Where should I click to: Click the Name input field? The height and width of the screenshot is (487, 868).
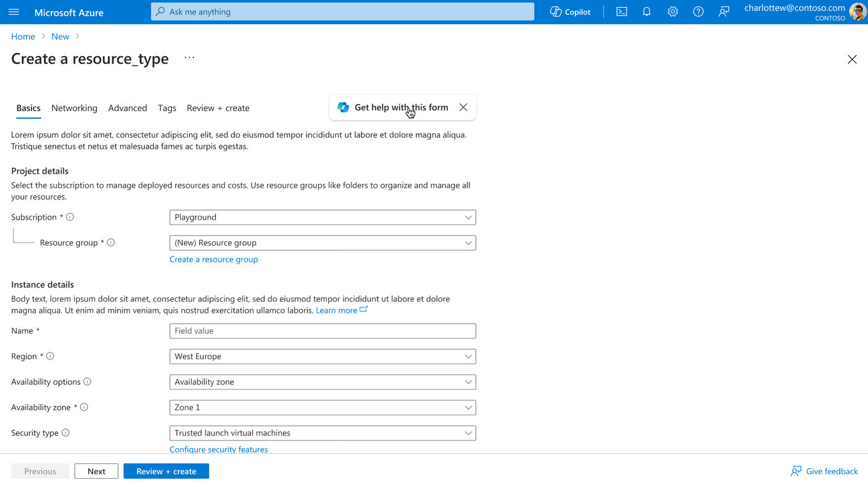[323, 331]
